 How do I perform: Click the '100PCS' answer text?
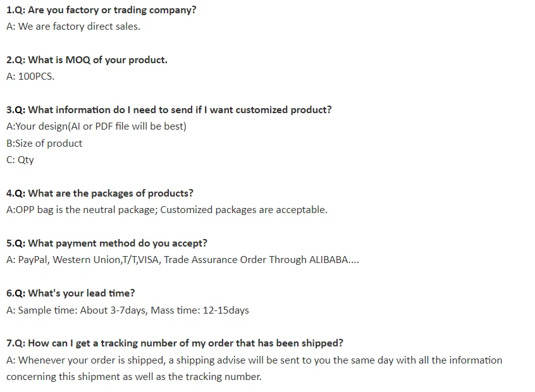coord(30,77)
